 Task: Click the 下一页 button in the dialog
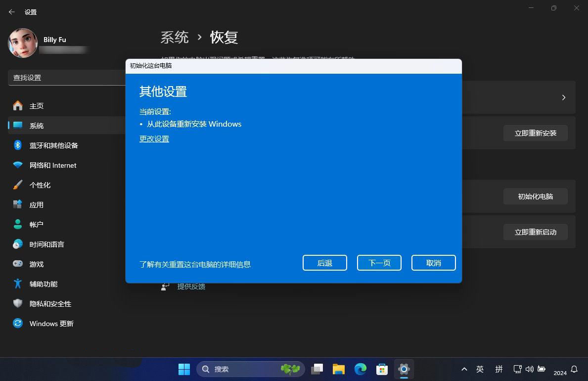click(x=379, y=263)
